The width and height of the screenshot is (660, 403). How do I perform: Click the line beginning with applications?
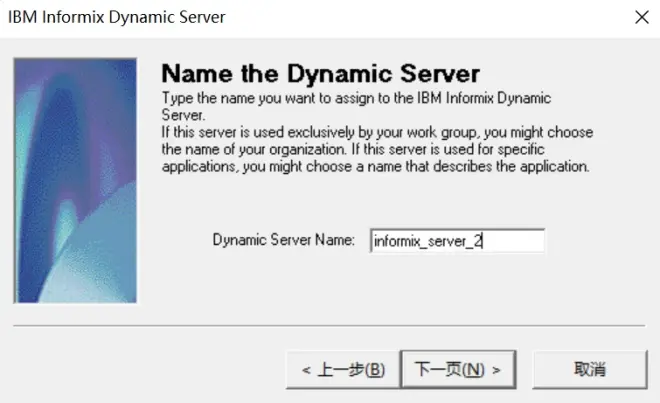click(375, 166)
